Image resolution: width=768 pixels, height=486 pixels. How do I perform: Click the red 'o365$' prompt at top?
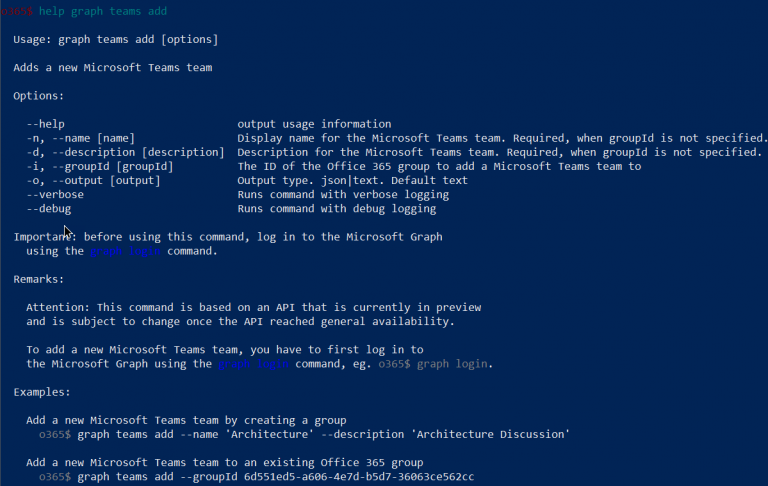point(17,11)
